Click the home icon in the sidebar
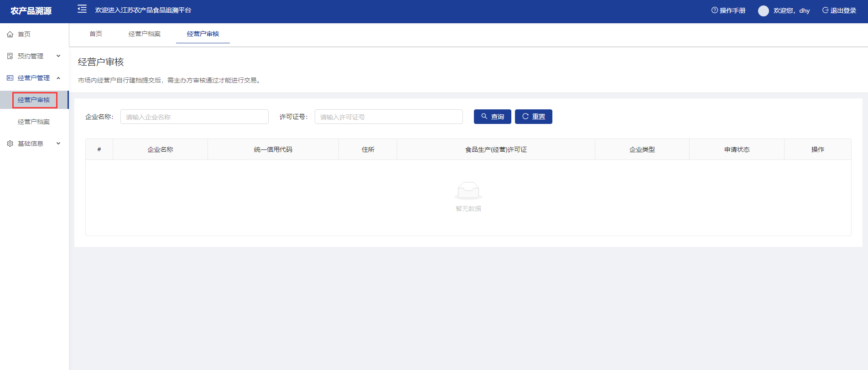Screen dimensions: 868x370 click(x=10, y=34)
